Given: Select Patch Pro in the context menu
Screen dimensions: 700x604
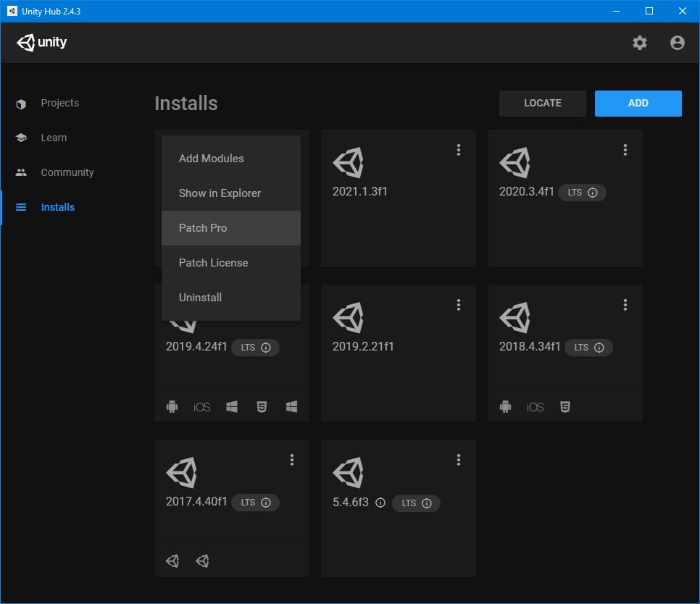Looking at the screenshot, I should tap(231, 228).
